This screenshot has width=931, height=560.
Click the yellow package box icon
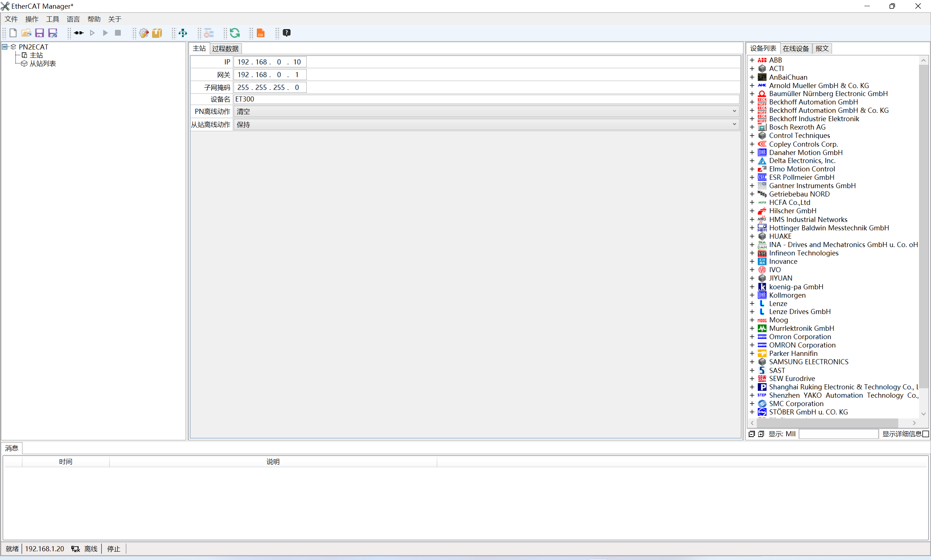157,33
